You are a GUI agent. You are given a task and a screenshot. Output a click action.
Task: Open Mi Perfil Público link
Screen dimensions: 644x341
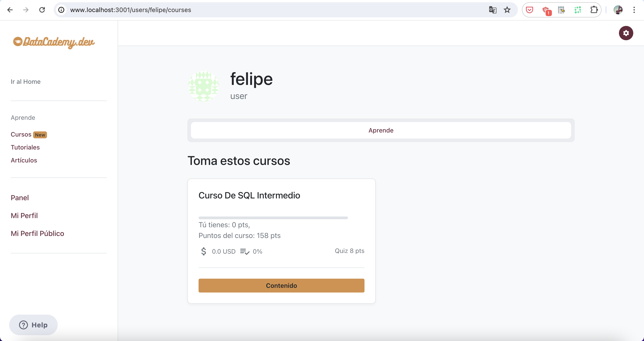coord(38,233)
